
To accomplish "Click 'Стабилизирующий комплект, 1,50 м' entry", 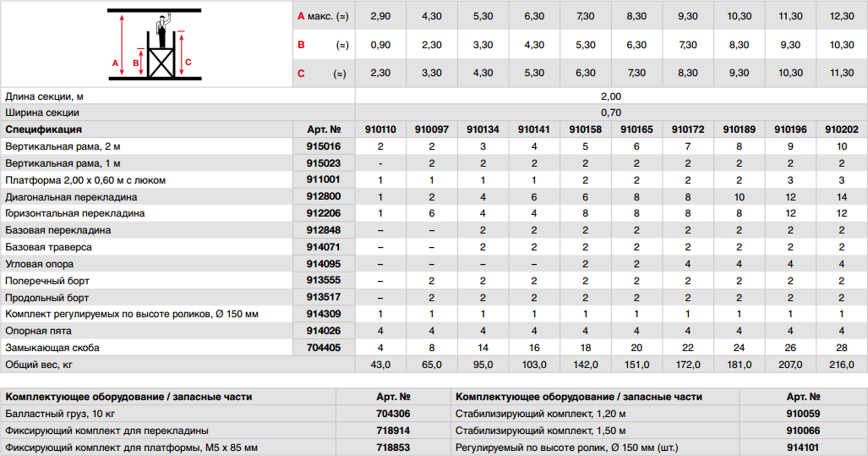I will [541, 431].
